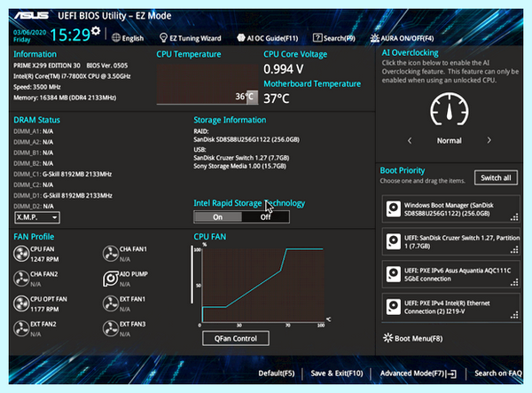Click drag handle of PXE IPv6 boot entry
This screenshot has height=393, width=532.
(x=514, y=282)
